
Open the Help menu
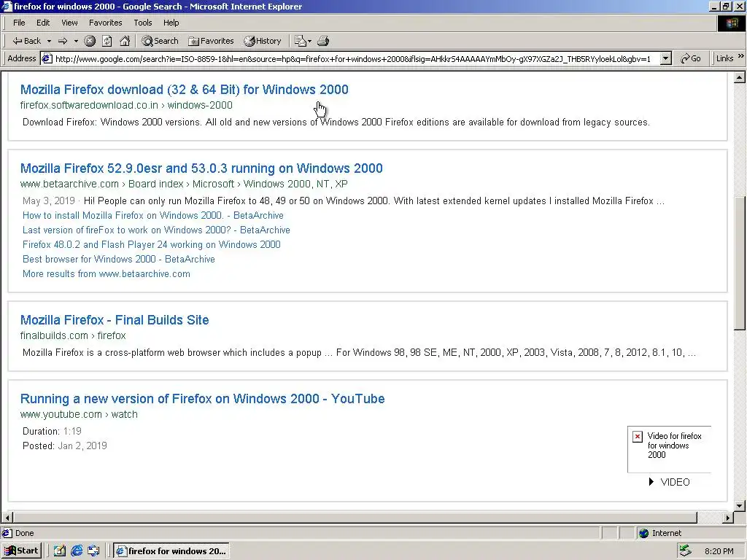pyautogui.click(x=171, y=23)
